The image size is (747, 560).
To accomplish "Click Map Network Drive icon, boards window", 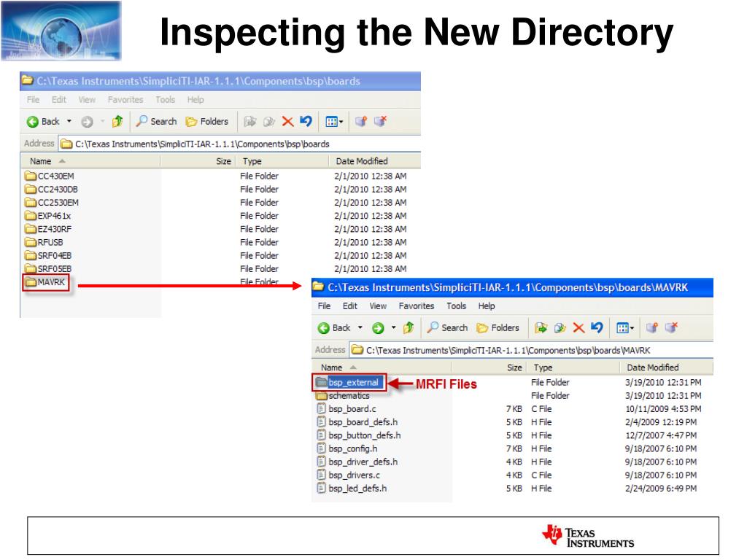I will (361, 122).
